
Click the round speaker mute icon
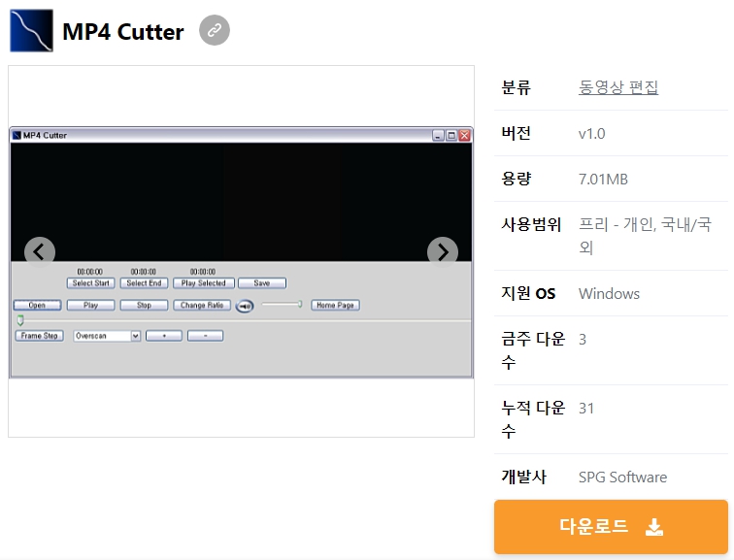245,306
